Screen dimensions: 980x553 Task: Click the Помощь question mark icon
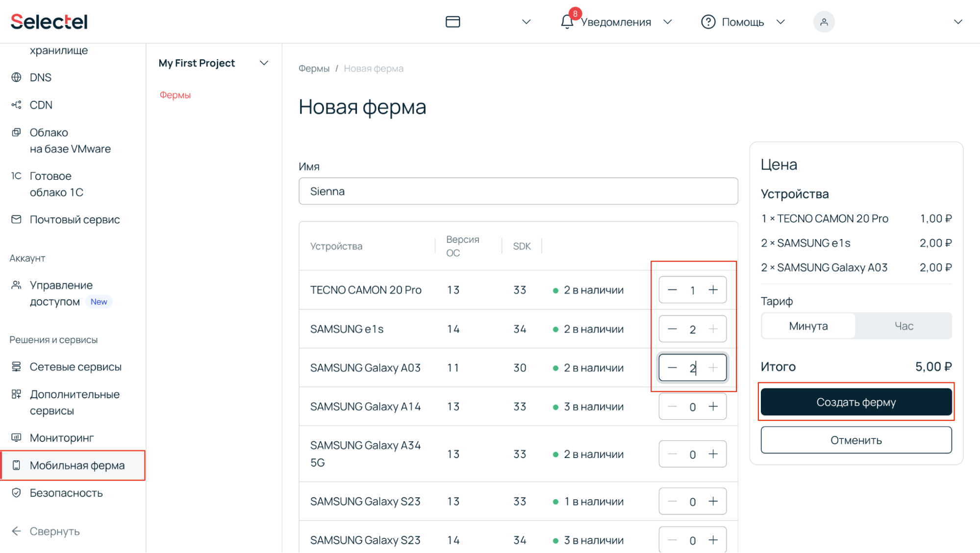tap(708, 22)
